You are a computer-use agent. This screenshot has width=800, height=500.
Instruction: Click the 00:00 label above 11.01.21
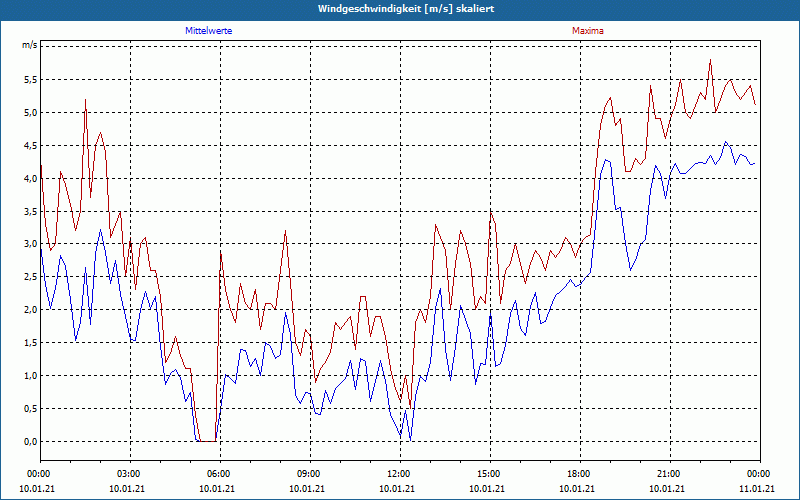tap(760, 474)
